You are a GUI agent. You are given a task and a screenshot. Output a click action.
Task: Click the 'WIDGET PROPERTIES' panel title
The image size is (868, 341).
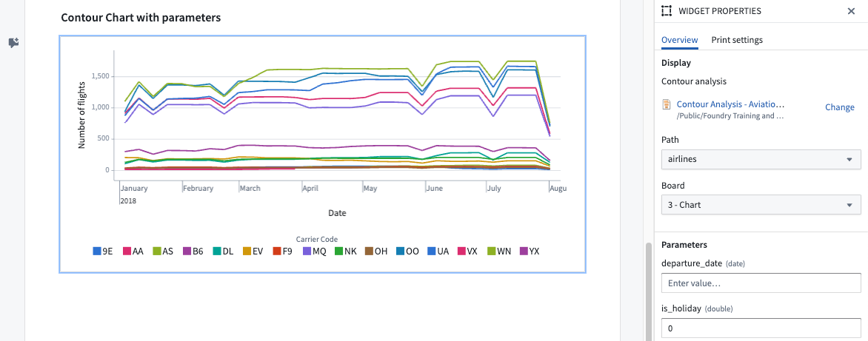(x=719, y=11)
